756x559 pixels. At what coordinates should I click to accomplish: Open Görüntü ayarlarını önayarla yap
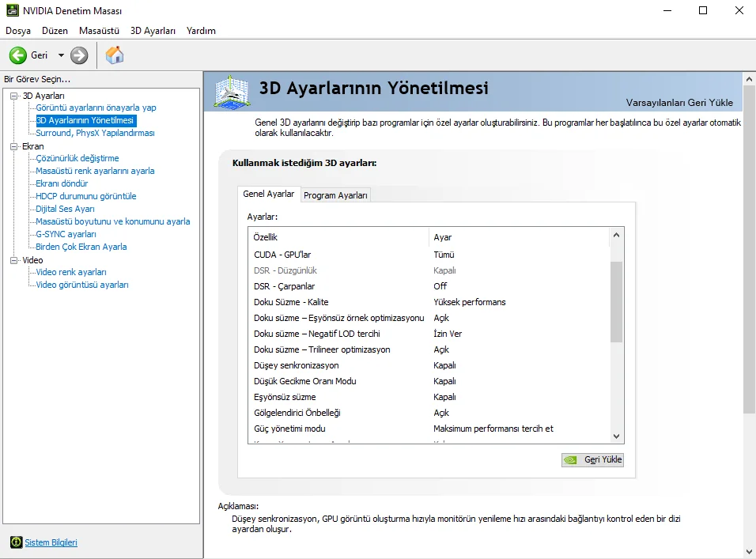pyautogui.click(x=96, y=108)
